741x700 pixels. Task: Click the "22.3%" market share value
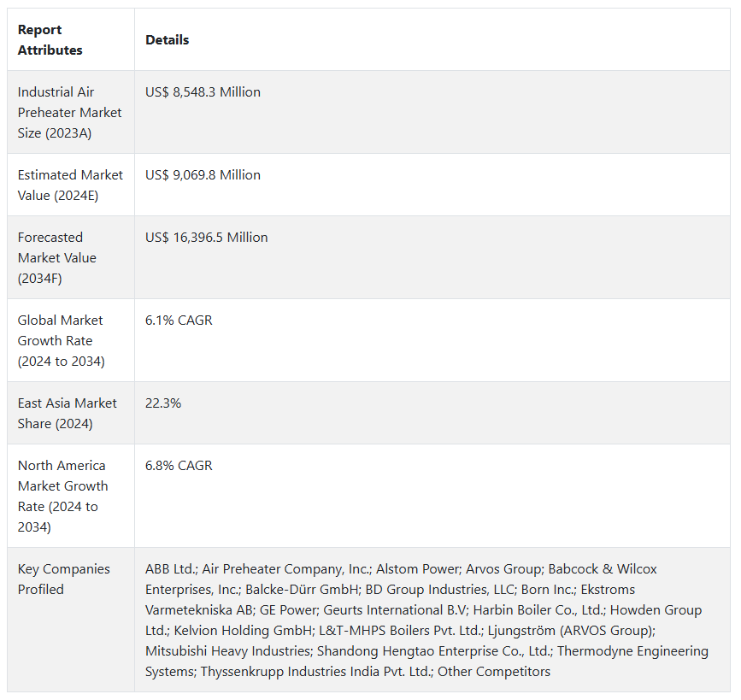pyautogui.click(x=163, y=403)
